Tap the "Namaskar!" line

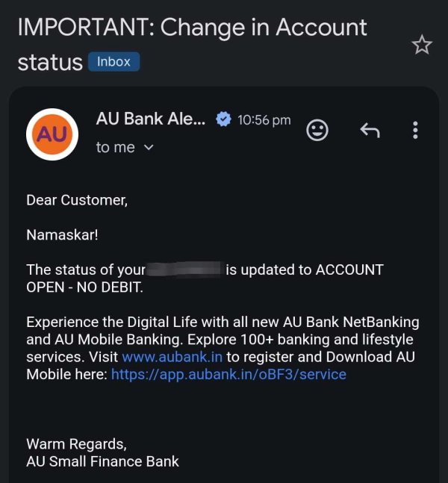(62, 235)
